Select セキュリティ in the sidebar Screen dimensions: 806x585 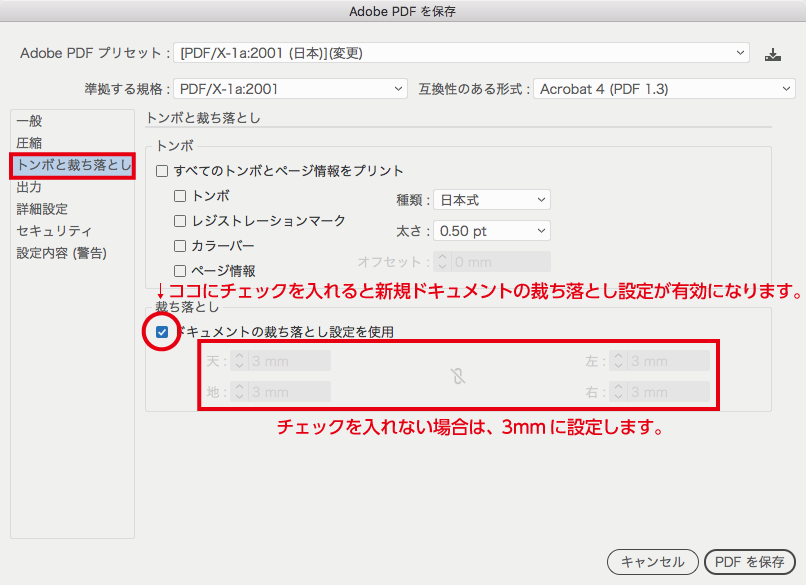tap(54, 231)
